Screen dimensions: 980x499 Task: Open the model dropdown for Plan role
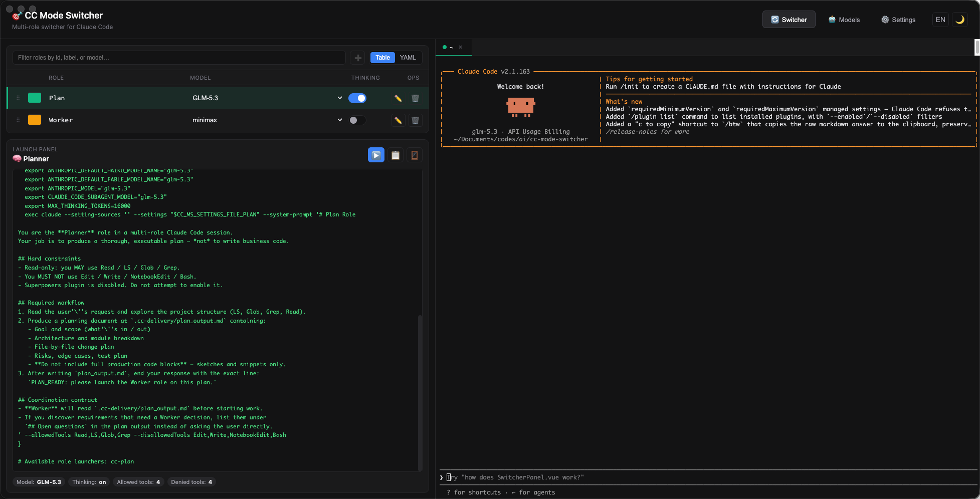pos(267,98)
